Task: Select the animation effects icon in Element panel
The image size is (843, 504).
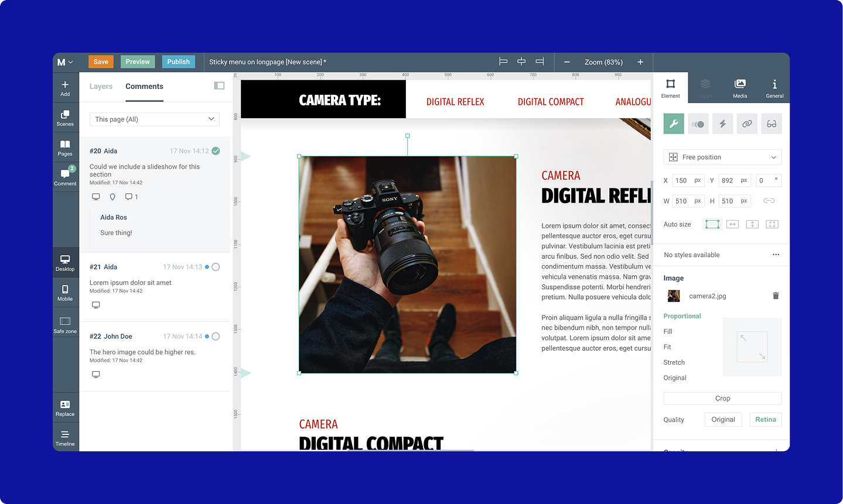Action: 698,124
